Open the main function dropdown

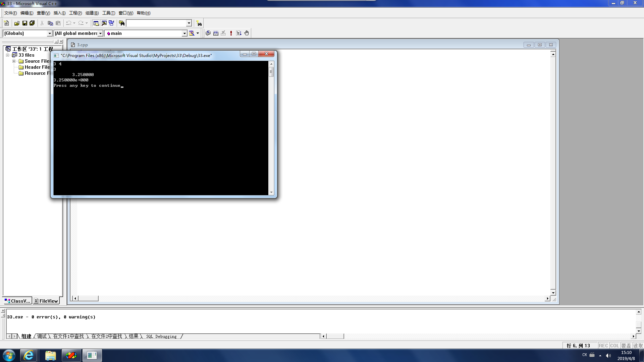click(184, 33)
